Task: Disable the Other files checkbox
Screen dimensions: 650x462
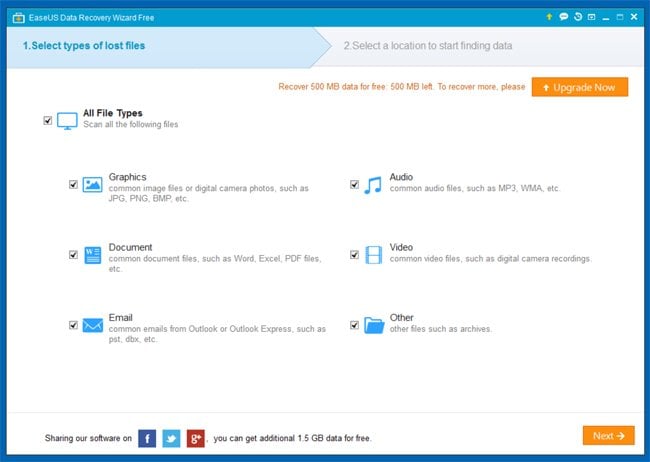Action: [354, 325]
